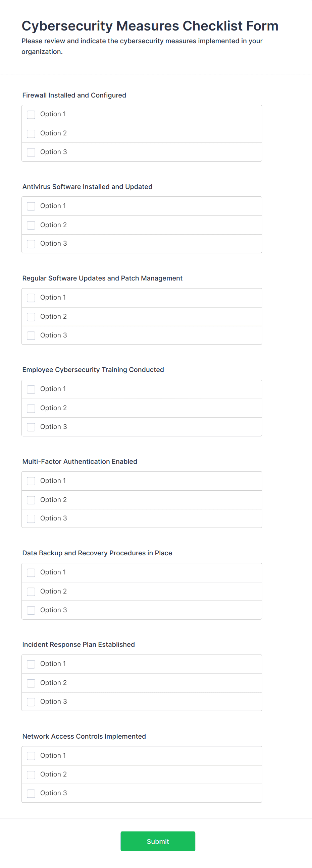Select Option 2 for Regular Software Updates

click(x=31, y=317)
